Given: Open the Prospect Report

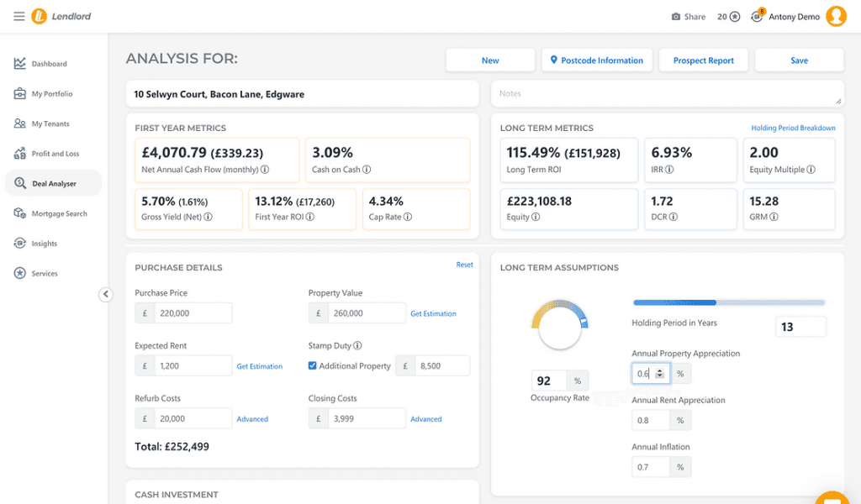Looking at the screenshot, I should [x=704, y=60].
